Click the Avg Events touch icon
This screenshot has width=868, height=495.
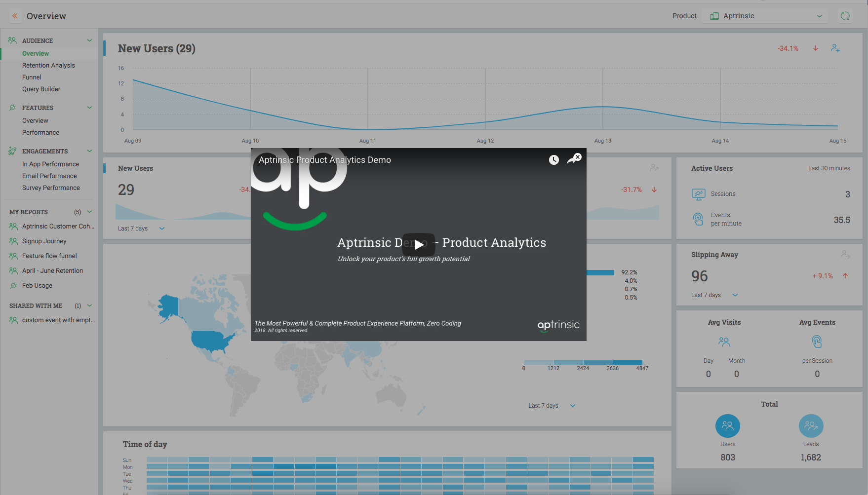[817, 342]
